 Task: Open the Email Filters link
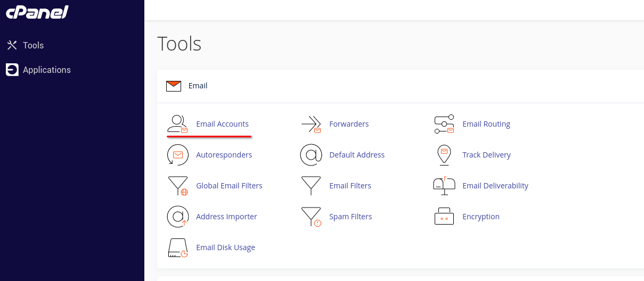[x=350, y=186]
